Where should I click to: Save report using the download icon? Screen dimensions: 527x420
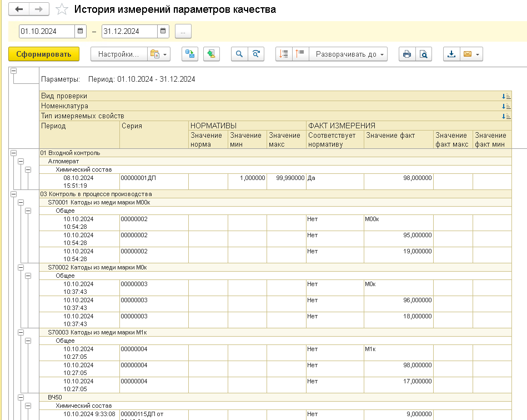[x=451, y=54]
